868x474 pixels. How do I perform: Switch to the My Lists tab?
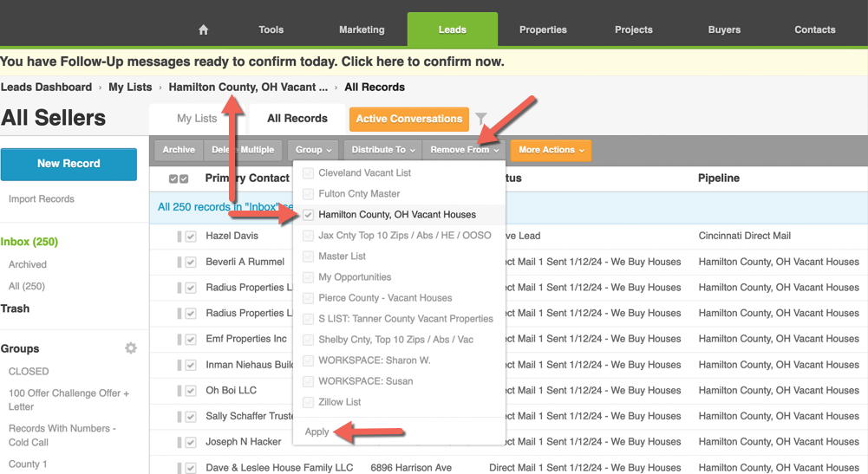pyautogui.click(x=197, y=119)
